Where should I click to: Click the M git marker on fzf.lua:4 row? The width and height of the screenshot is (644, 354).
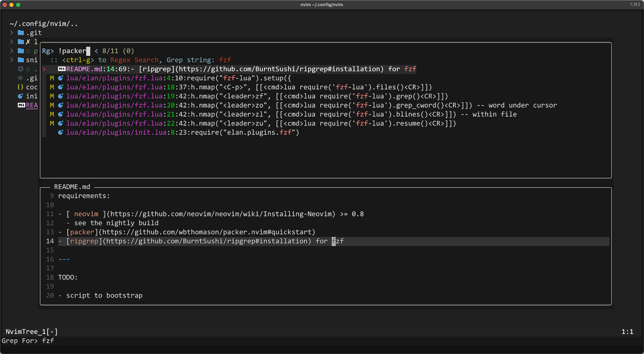[x=52, y=78]
